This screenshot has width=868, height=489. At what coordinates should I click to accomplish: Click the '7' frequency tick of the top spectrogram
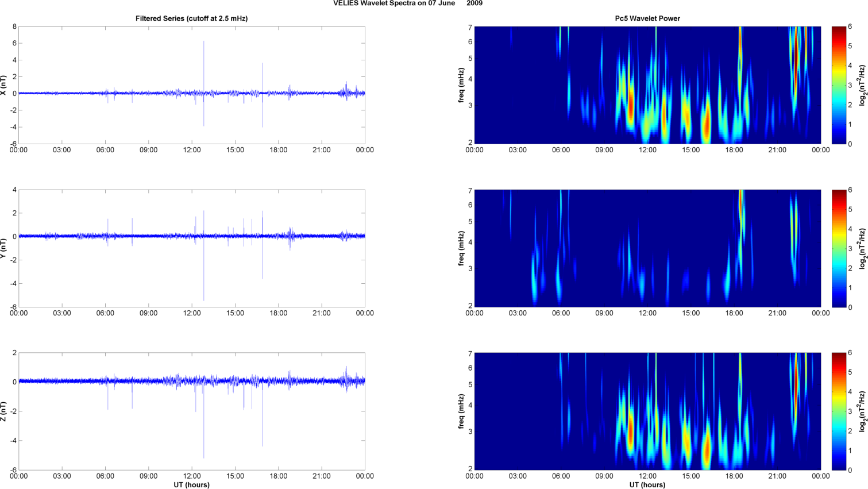[x=470, y=28]
